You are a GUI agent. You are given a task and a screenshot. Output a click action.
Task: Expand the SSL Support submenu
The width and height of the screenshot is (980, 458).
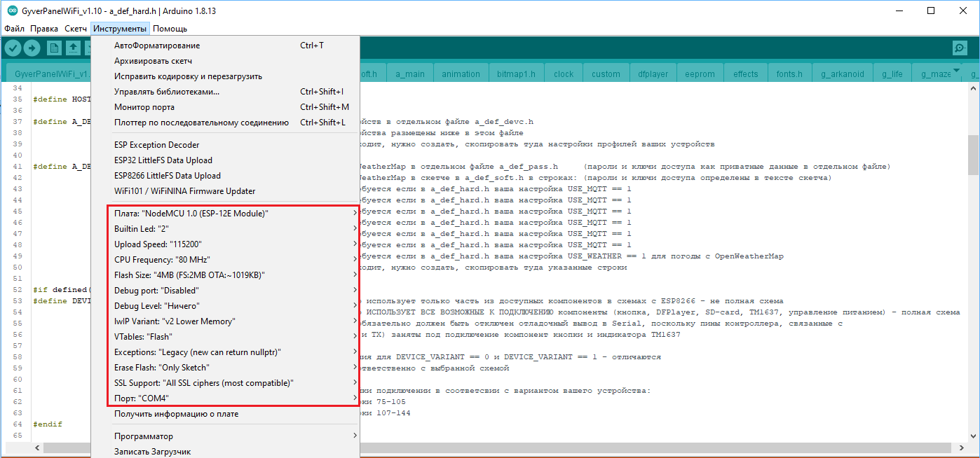225,382
